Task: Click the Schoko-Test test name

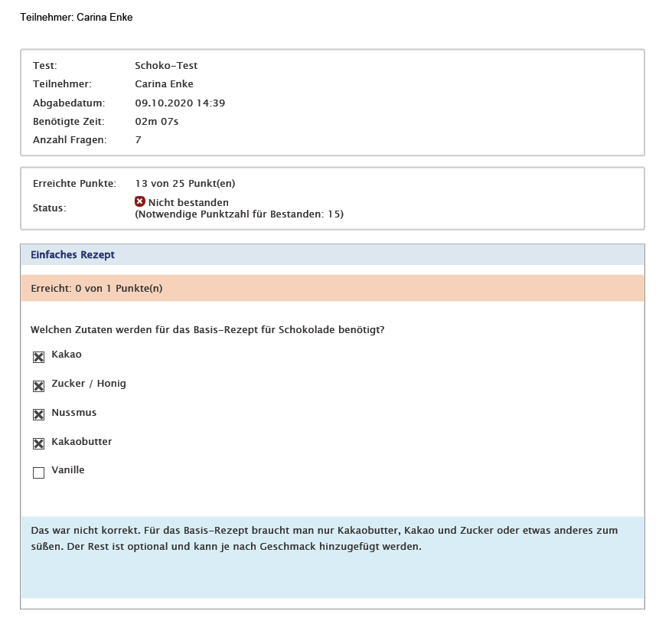Action: click(166, 66)
